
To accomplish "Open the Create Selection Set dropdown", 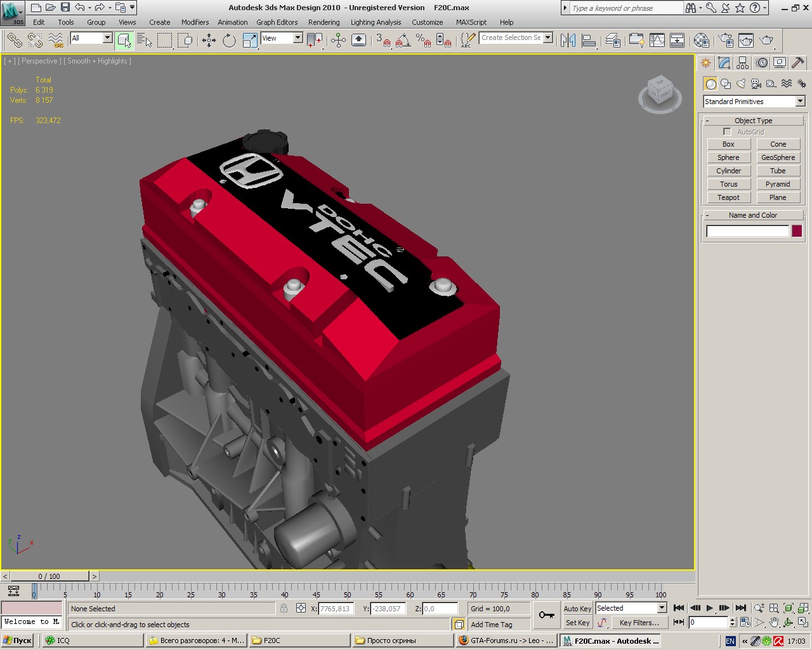I will pos(516,38).
